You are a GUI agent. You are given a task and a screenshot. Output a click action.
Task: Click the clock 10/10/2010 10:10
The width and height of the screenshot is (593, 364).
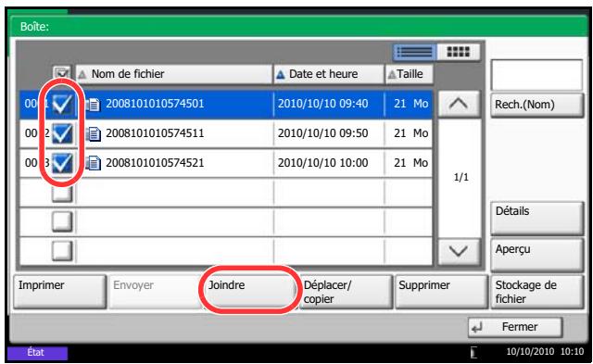pyautogui.click(x=545, y=352)
